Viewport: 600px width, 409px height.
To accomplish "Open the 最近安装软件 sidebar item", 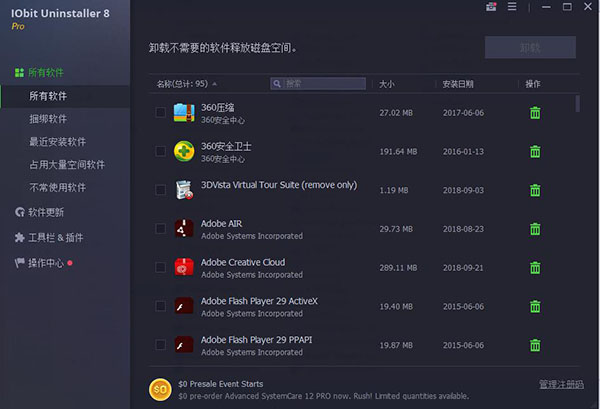I will click(57, 142).
